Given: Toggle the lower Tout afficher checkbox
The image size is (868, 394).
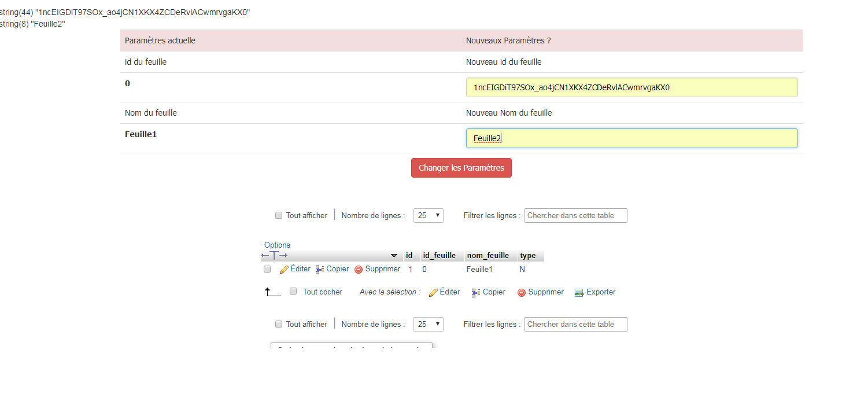Looking at the screenshot, I should pos(279,324).
